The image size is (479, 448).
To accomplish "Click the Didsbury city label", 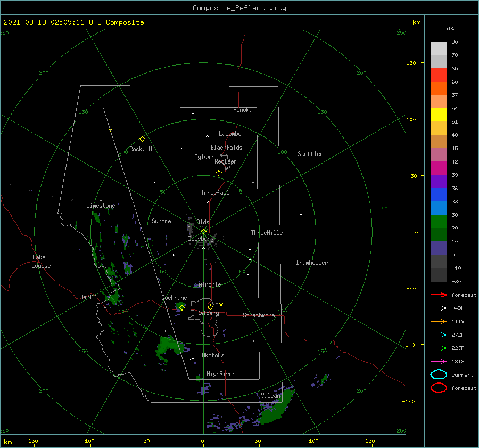I will 201,239.
